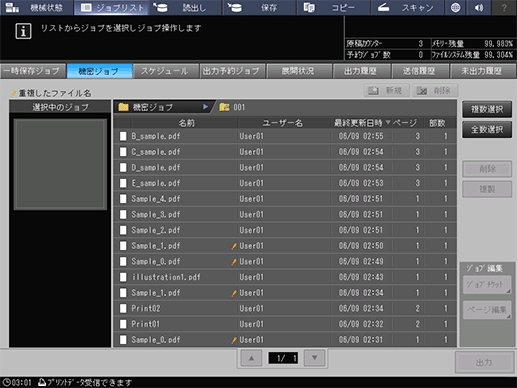Click the 1/1 page indicator field

[x=283, y=358]
